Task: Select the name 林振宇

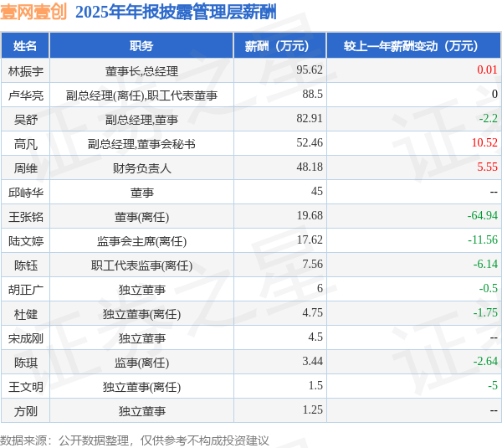Action: pyautogui.click(x=26, y=71)
